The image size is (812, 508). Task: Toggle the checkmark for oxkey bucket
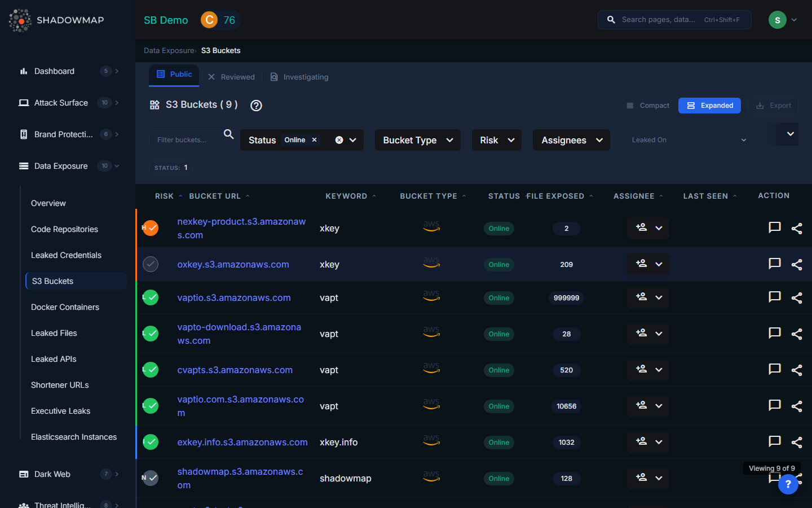pyautogui.click(x=151, y=264)
